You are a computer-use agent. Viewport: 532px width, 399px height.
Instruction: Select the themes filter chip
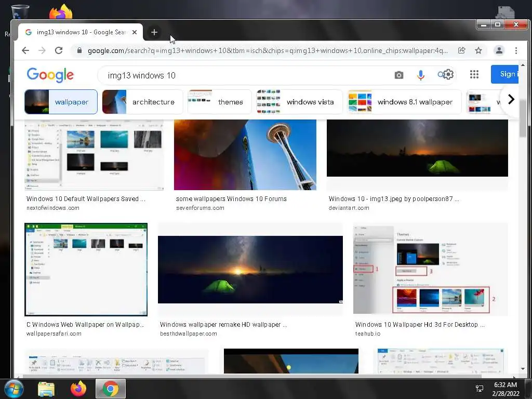coord(220,102)
